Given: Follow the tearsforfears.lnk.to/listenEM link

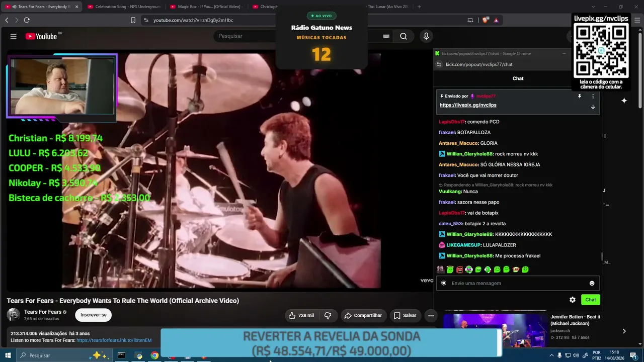Looking at the screenshot, I should (x=114, y=340).
